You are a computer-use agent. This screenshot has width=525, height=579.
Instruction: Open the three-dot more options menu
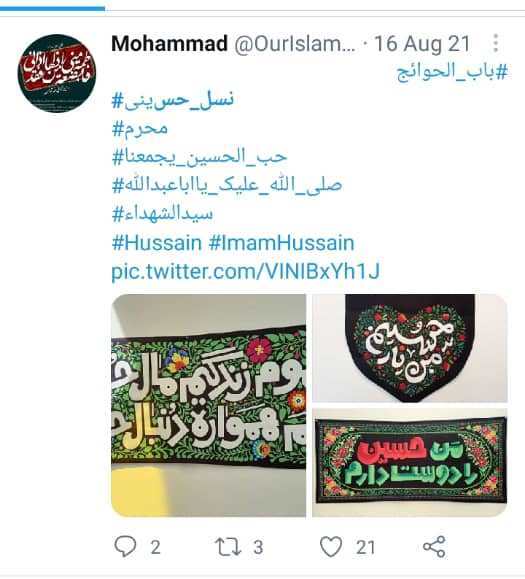(x=496, y=43)
